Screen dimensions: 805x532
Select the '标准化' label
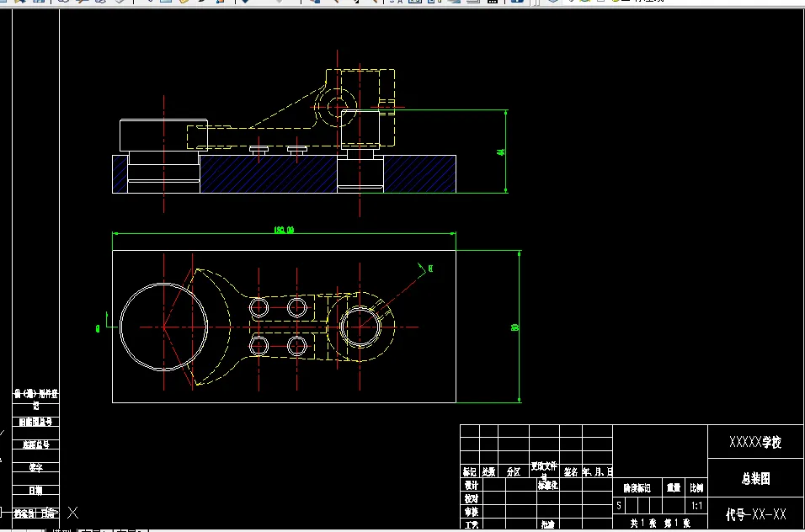pos(548,485)
